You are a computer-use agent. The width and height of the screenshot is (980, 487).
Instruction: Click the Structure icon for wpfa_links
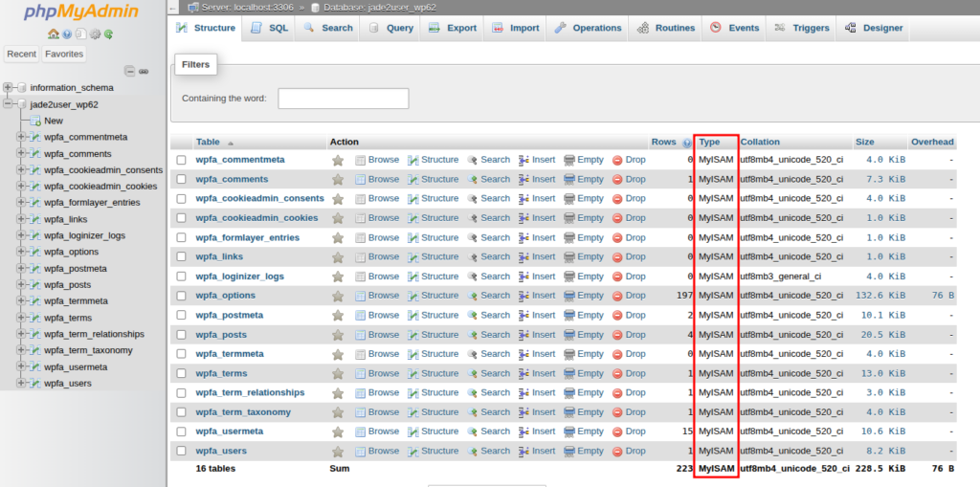coord(413,257)
